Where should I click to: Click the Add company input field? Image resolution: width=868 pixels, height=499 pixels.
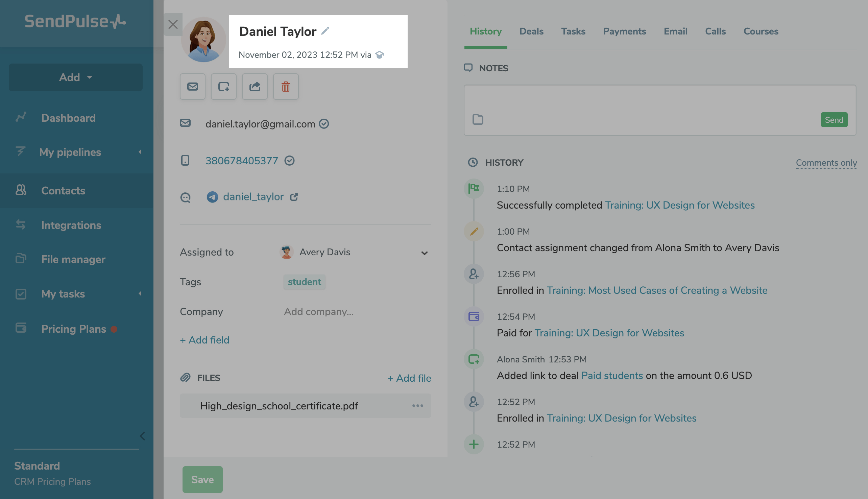point(318,311)
